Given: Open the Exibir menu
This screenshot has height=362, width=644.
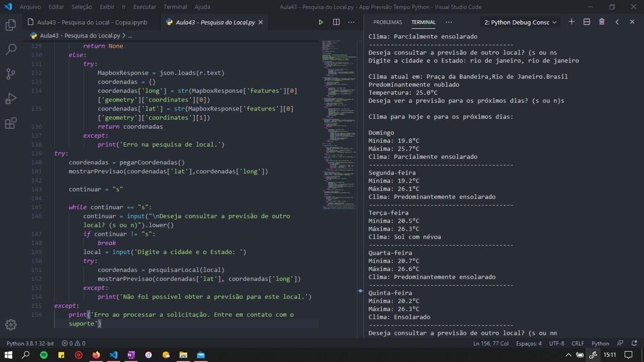Looking at the screenshot, I should tap(107, 7).
